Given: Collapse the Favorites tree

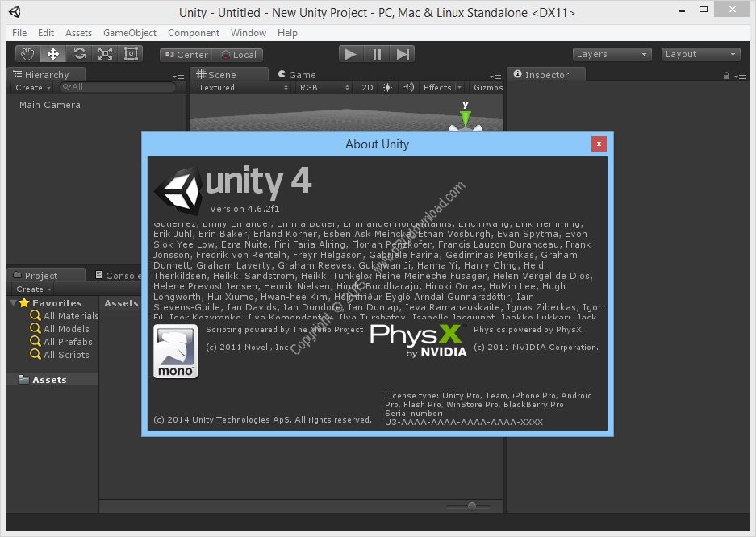Looking at the screenshot, I should coord(13,303).
